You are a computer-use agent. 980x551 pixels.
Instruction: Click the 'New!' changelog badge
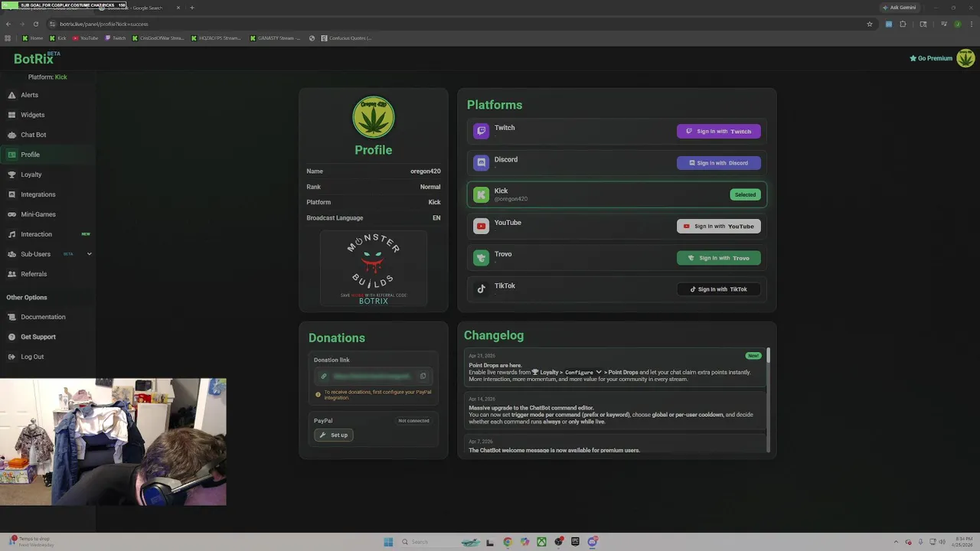(753, 356)
